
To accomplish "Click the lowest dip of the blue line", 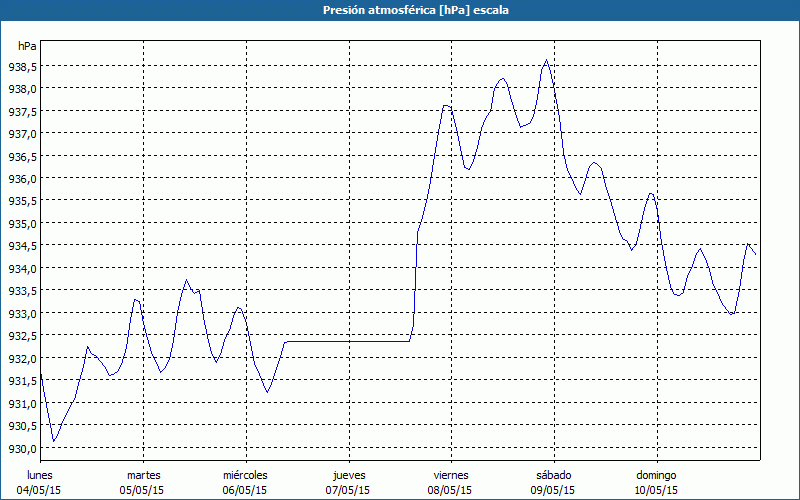I will pyautogui.click(x=54, y=441).
